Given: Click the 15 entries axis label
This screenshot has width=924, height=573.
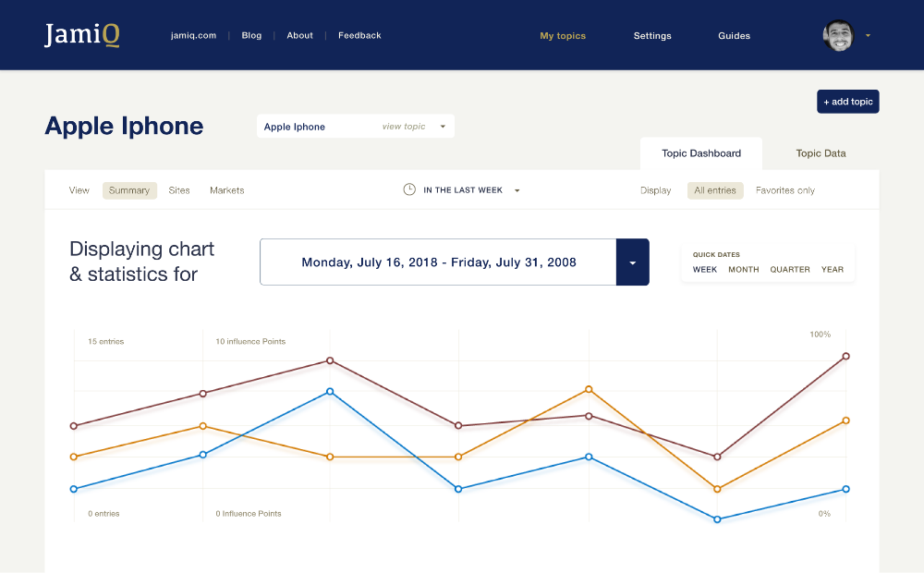Looking at the screenshot, I should (x=106, y=341).
